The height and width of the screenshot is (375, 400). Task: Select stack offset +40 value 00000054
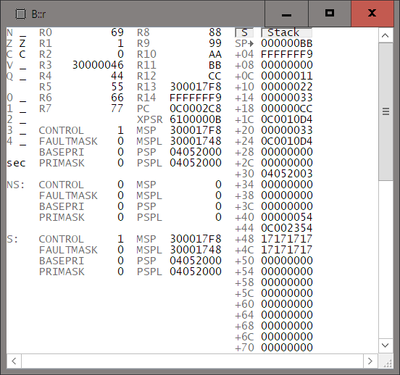tap(287, 217)
